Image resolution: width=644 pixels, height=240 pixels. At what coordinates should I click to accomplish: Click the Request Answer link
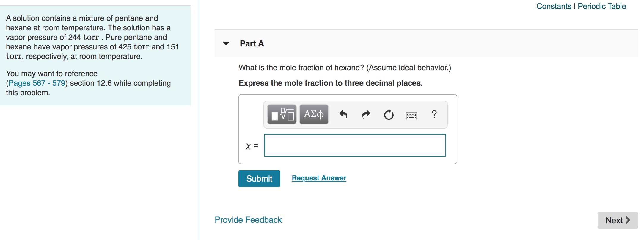pos(319,178)
